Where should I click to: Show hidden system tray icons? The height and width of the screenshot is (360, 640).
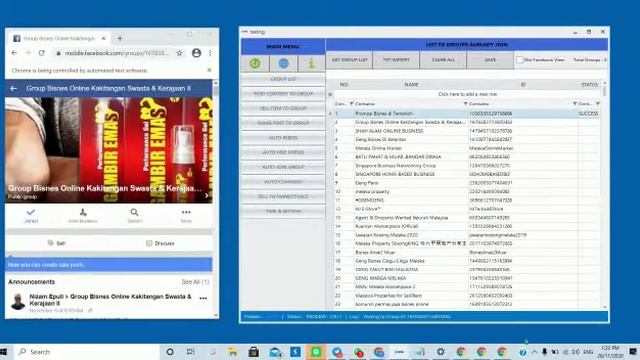(x=534, y=352)
